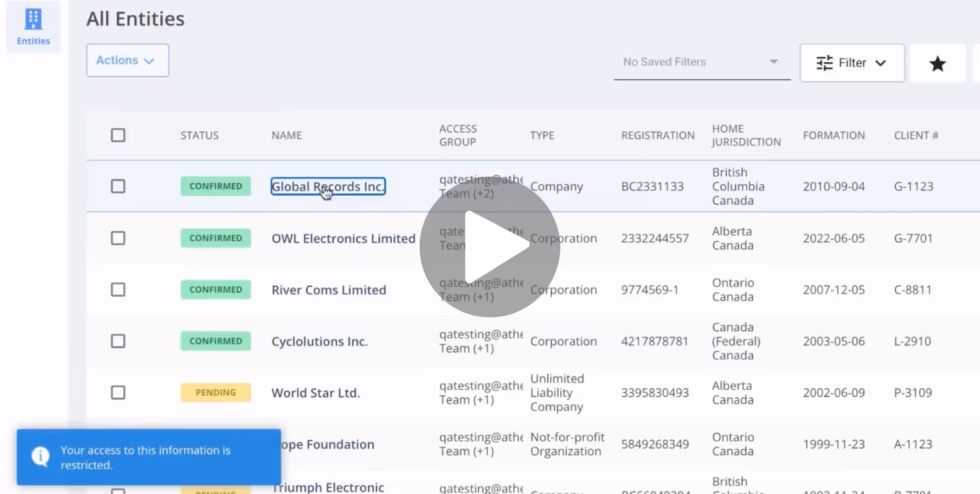Click registration number BC2331133
Image resolution: width=980 pixels, height=494 pixels.
(x=652, y=187)
